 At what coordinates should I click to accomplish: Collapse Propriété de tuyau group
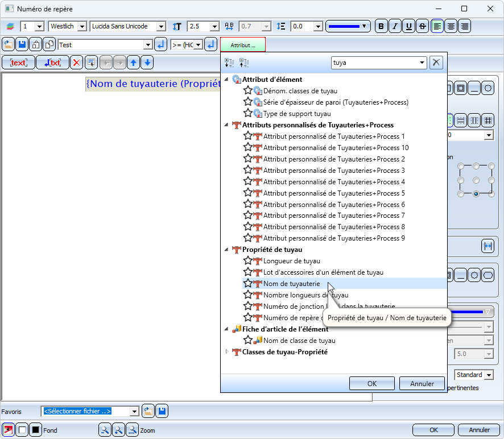point(226,250)
